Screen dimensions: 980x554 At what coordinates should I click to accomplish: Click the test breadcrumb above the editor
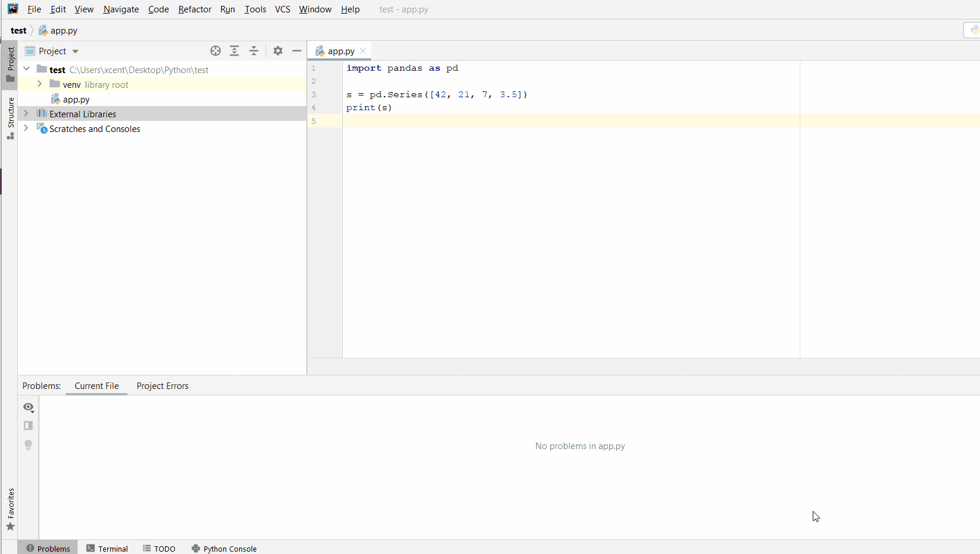pyautogui.click(x=19, y=30)
